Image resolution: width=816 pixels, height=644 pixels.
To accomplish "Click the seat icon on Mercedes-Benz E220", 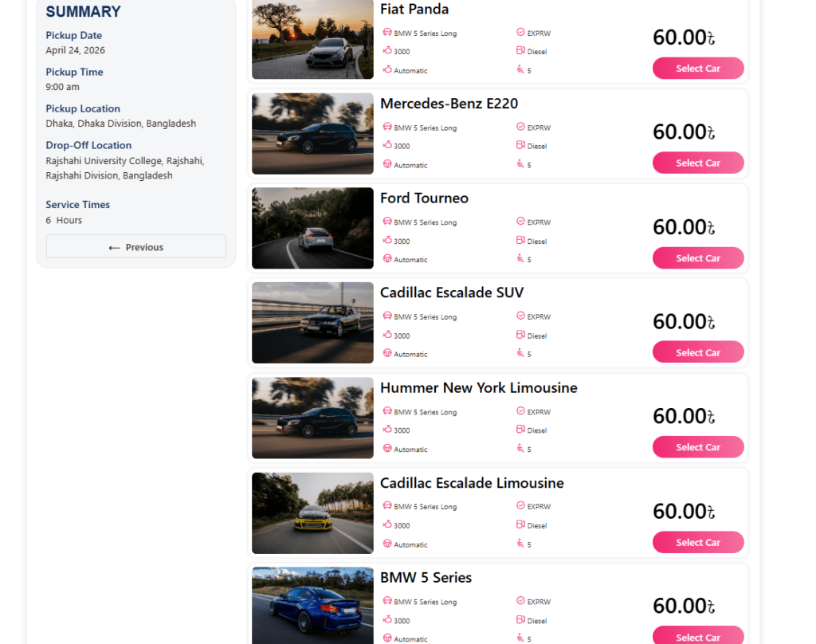I will (x=520, y=164).
